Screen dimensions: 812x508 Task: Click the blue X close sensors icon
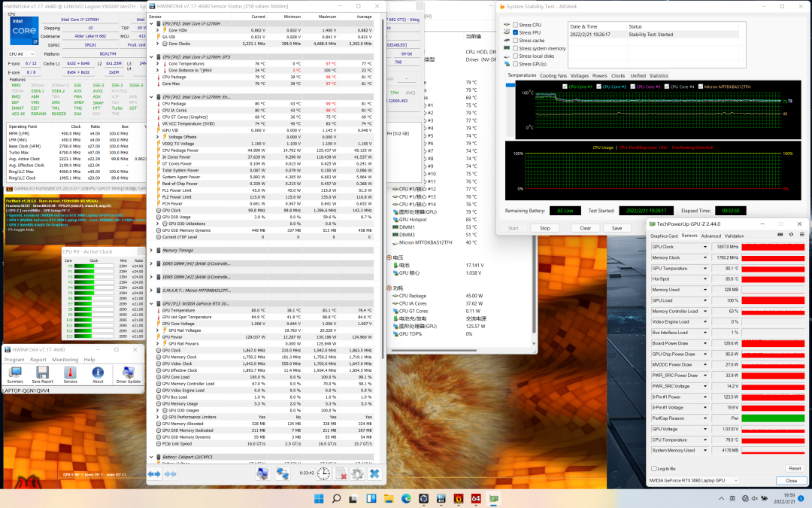pos(374,473)
